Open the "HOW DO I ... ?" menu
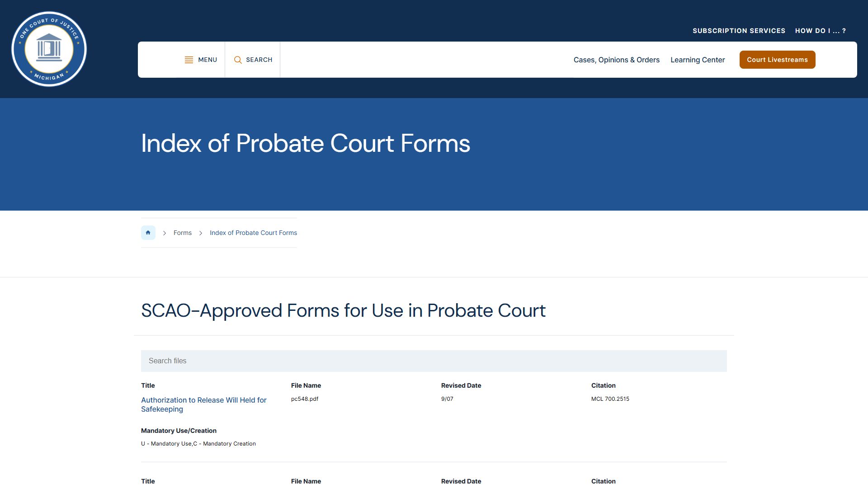868x488 pixels. [821, 30]
